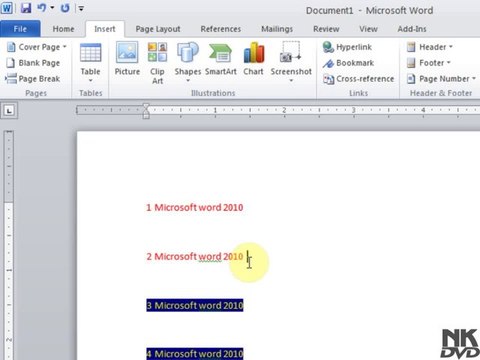The image size is (480, 360).
Task: Select the Insert tab
Action: [105, 29]
